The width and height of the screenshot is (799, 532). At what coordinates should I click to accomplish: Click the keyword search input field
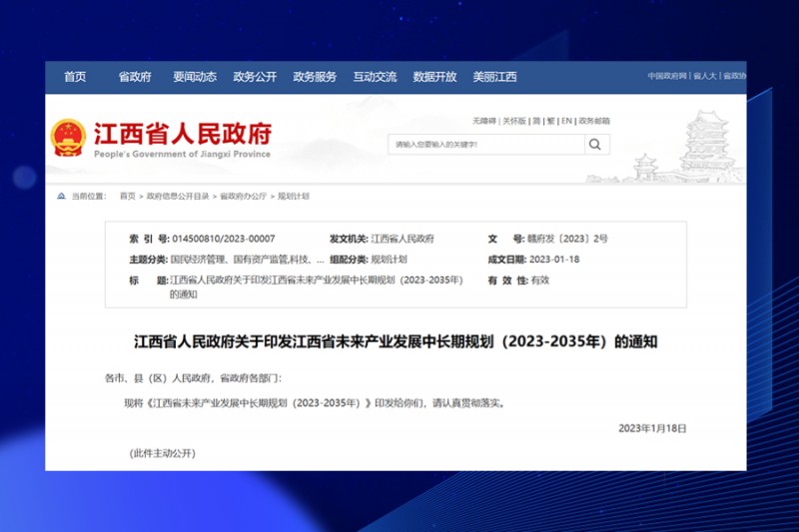[x=485, y=145]
